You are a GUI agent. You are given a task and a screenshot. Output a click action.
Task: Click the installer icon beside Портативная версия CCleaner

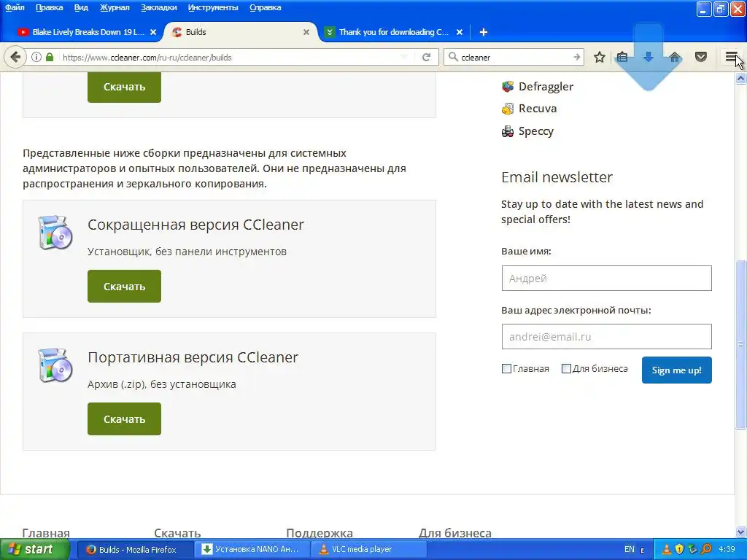tap(55, 365)
